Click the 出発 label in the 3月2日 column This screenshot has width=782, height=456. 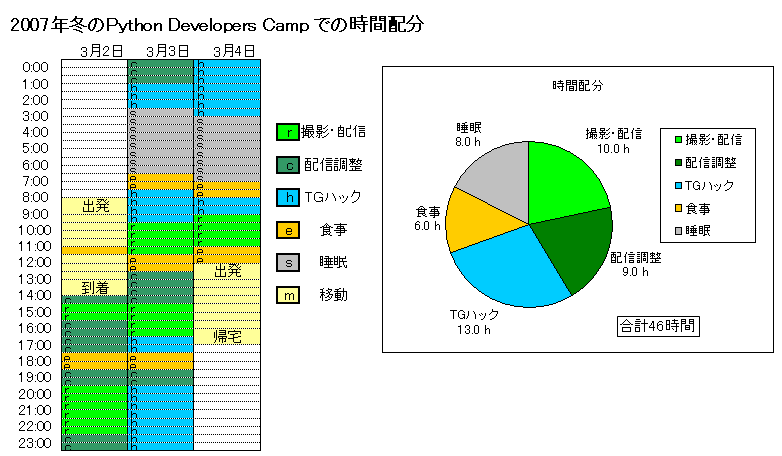click(95, 206)
